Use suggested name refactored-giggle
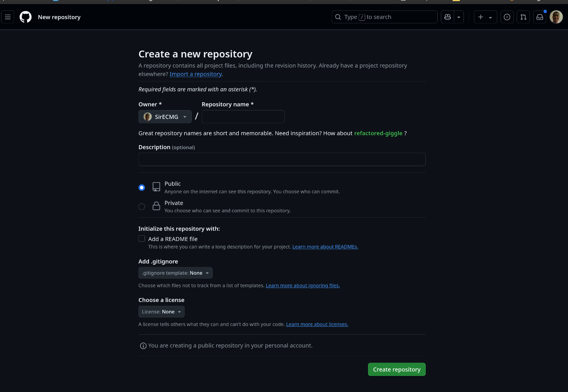Image resolution: width=568 pixels, height=392 pixels. [x=378, y=133]
